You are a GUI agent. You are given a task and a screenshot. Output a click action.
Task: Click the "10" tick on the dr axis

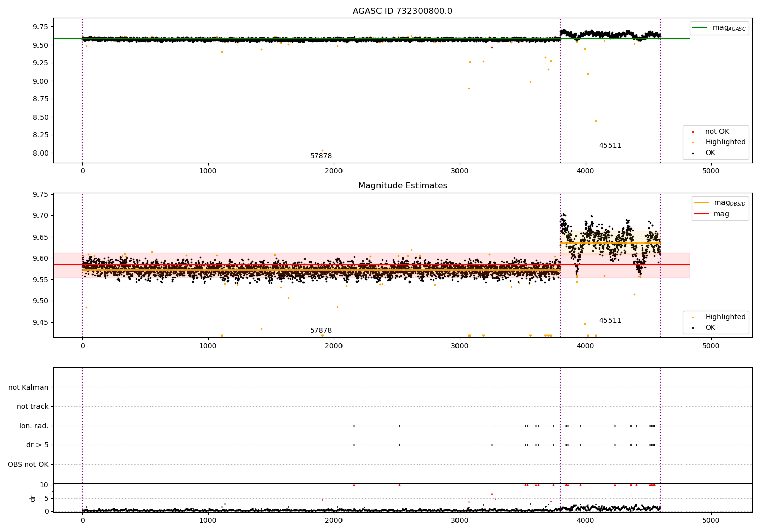pyautogui.click(x=44, y=485)
